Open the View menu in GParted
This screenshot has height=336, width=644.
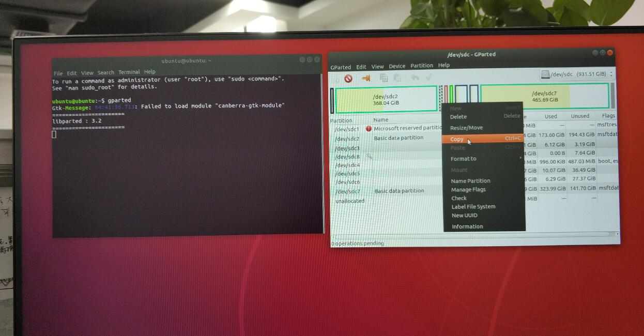(378, 67)
